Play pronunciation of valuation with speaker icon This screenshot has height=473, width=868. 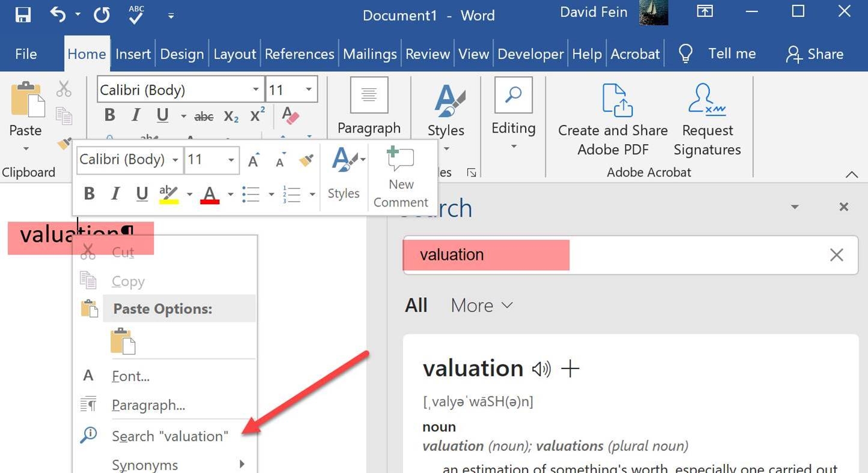[x=540, y=369]
